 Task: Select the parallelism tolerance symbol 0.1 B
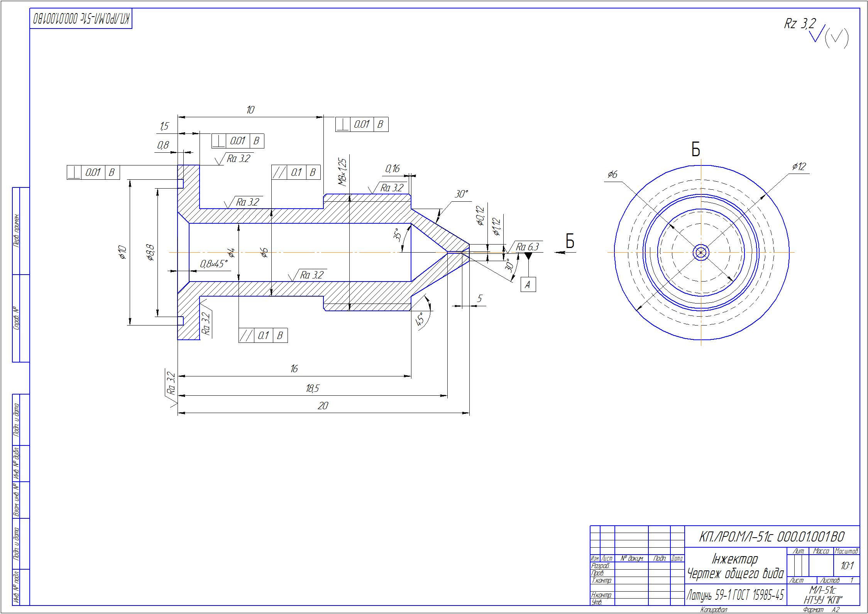click(259, 335)
